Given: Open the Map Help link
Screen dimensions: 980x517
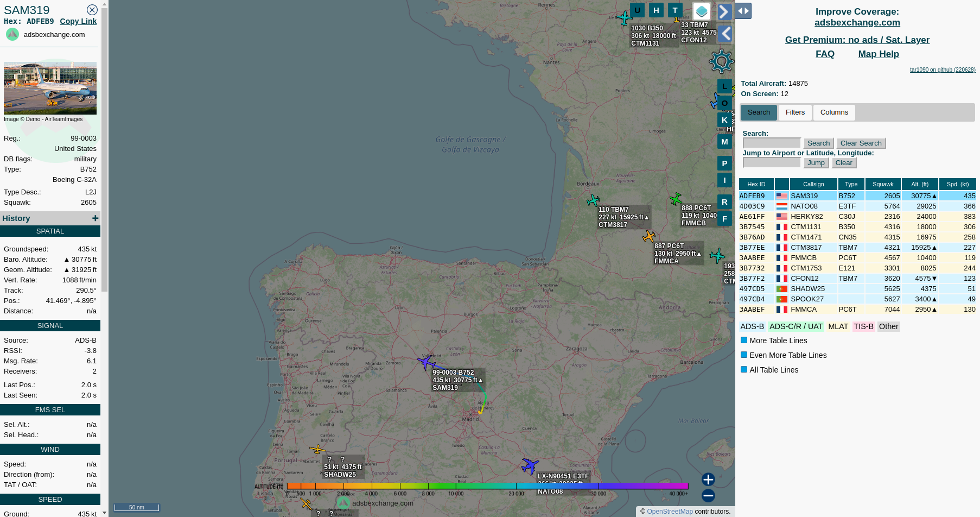Looking at the screenshot, I should pyautogui.click(x=879, y=54).
